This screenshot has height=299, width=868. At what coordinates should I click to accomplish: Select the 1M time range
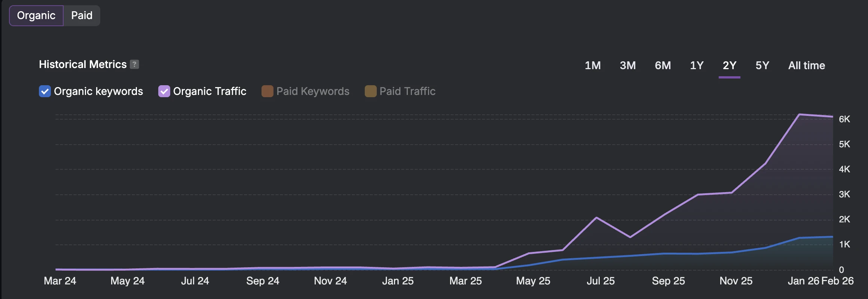click(593, 65)
